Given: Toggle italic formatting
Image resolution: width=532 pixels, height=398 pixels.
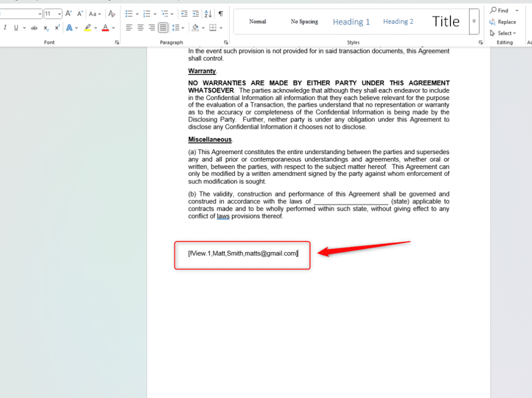Looking at the screenshot, I should (5, 28).
